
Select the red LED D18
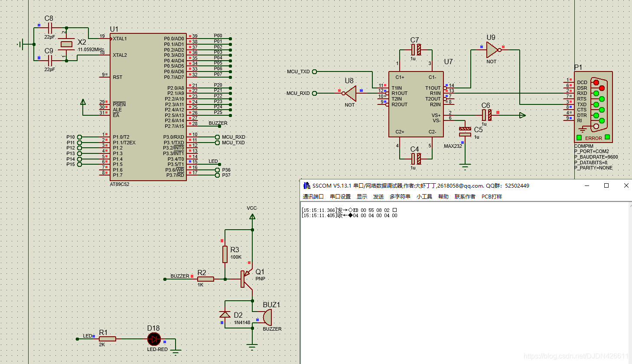pyautogui.click(x=154, y=339)
